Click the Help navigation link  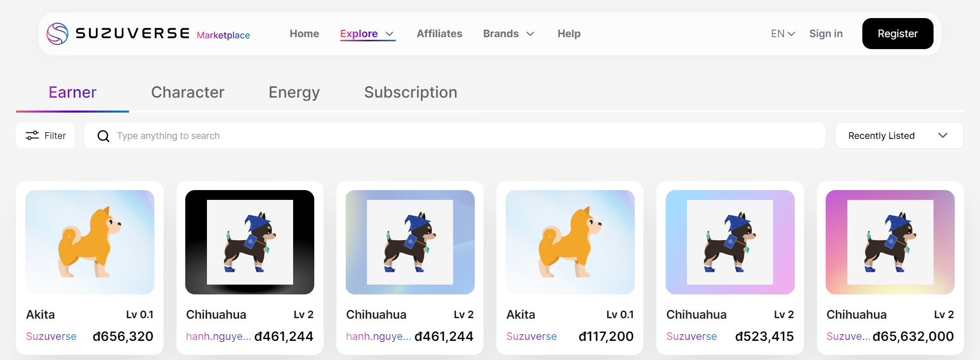coord(569,34)
